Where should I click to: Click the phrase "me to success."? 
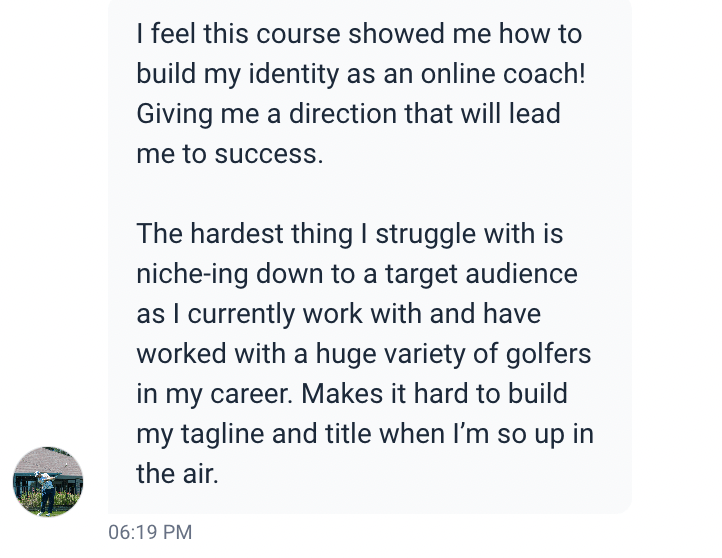[x=230, y=154]
